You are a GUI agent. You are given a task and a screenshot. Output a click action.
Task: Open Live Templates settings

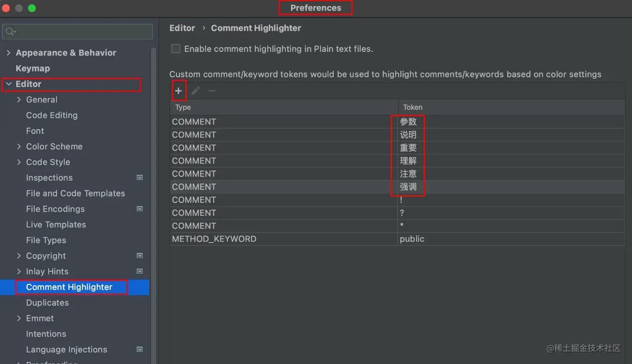[x=56, y=225]
